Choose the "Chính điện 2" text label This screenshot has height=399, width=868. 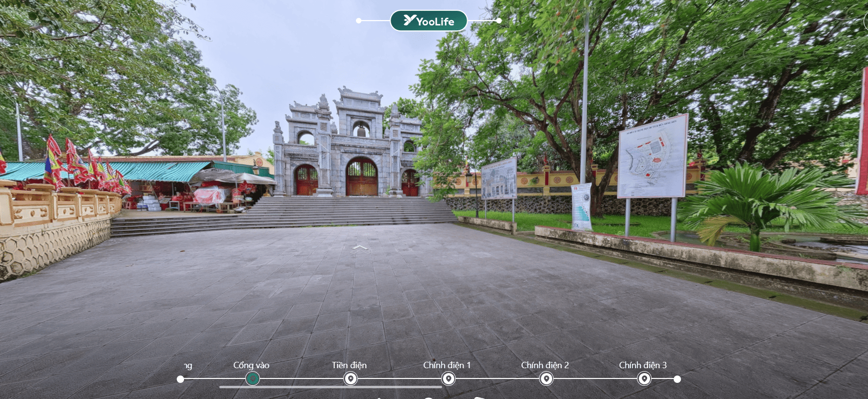[x=545, y=365]
